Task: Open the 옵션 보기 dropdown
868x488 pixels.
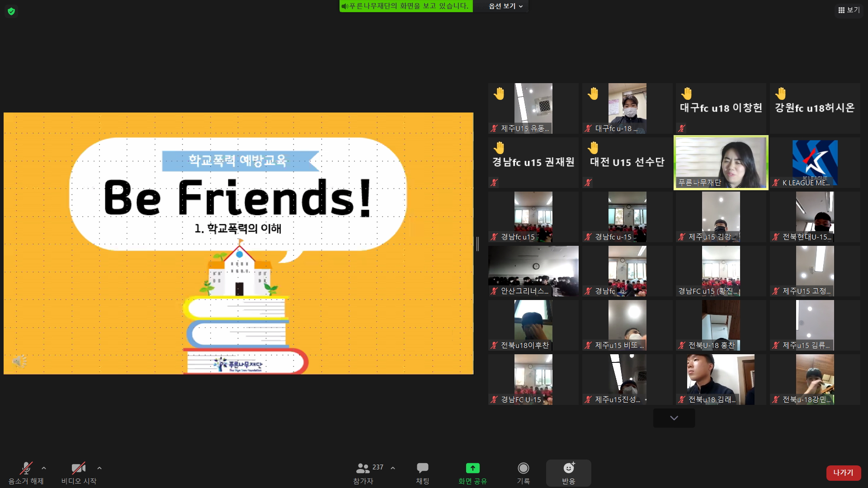Action: tap(505, 6)
